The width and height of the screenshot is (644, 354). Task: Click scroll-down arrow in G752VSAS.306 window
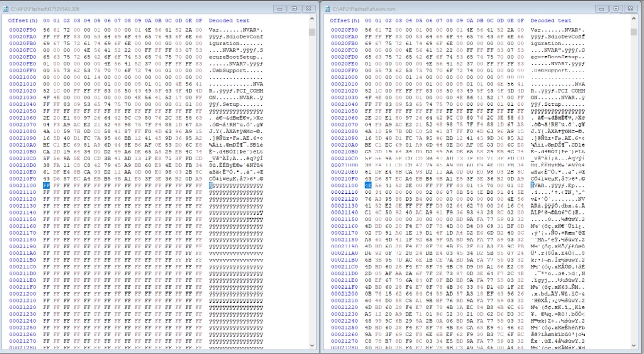click(312, 346)
